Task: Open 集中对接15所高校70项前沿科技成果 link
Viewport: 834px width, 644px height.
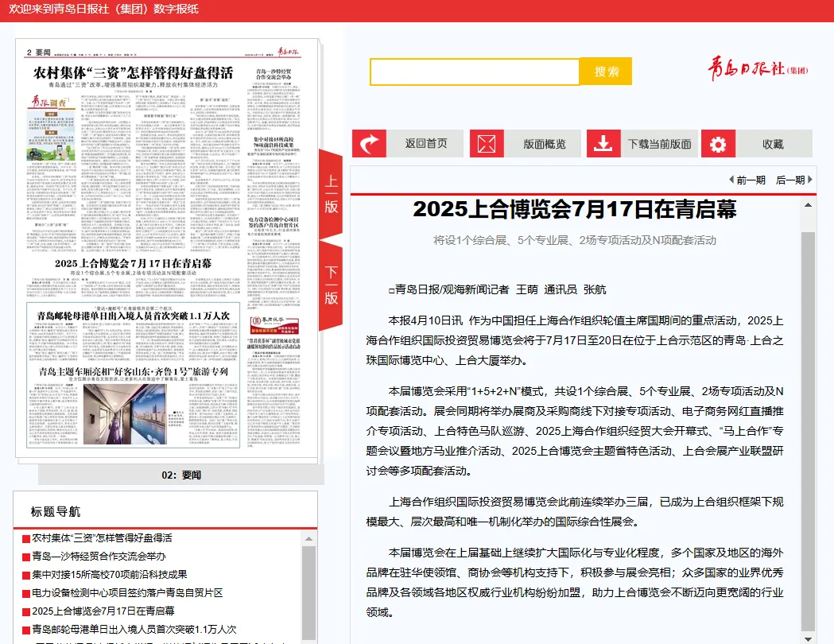Action: [110, 574]
